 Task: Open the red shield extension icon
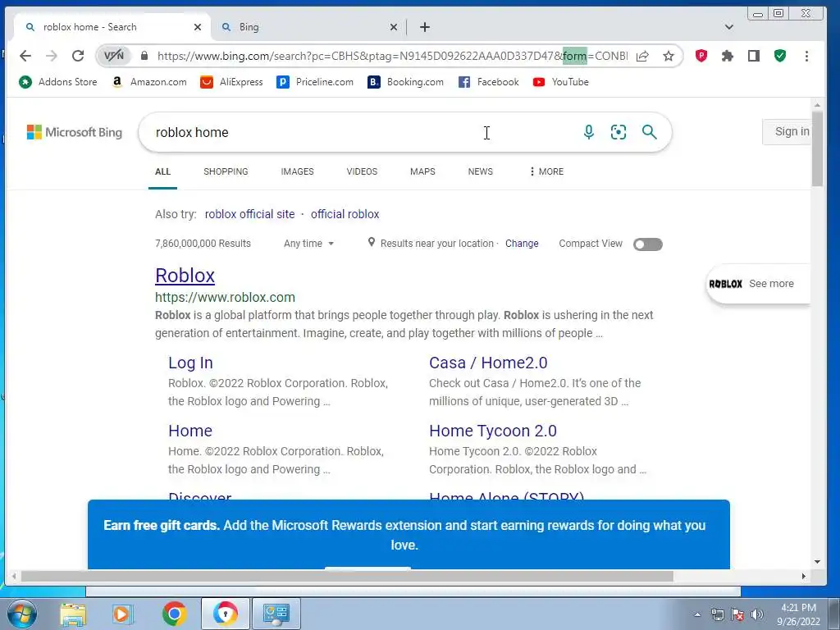701,56
